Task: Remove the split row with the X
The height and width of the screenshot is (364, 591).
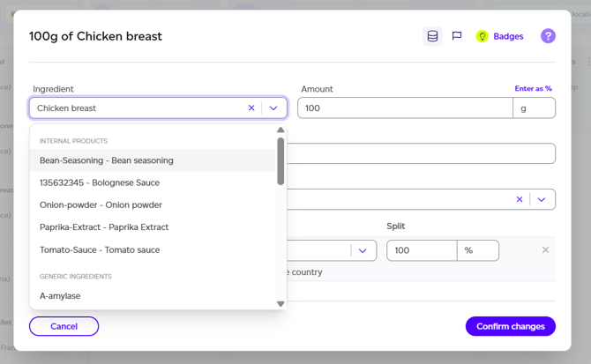Action: point(545,250)
